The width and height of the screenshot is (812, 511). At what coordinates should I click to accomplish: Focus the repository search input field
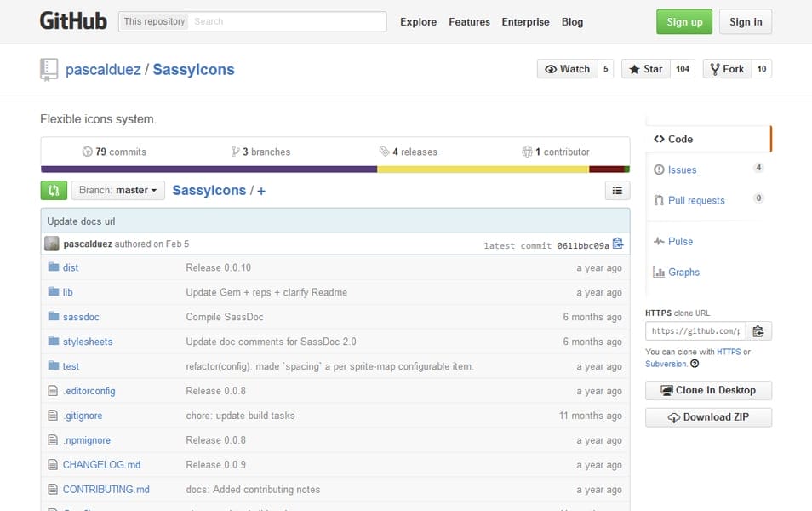[x=286, y=21]
